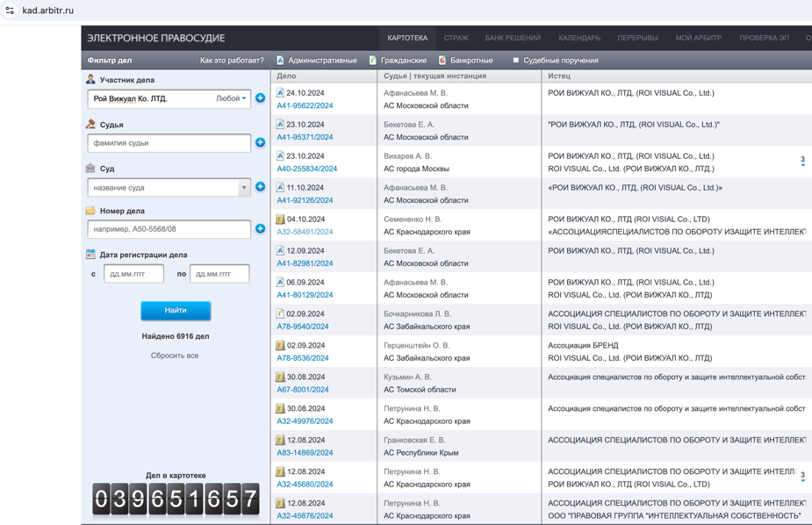This screenshot has width=812, height=525.
Task: Open case A32-58491/2024
Action: pos(305,232)
